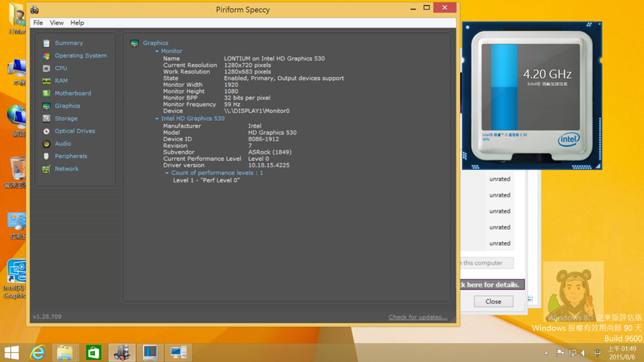The image size is (644, 362).
Task: Collapse Count of performance levels node
Action: (167, 173)
